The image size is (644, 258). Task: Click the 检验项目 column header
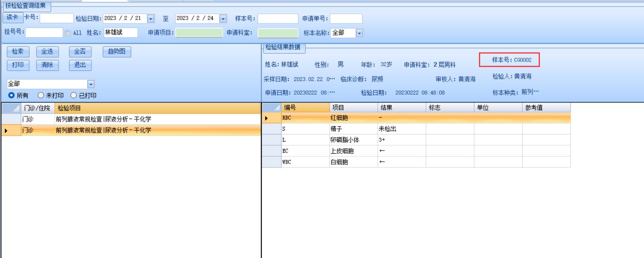pyautogui.click(x=158, y=108)
